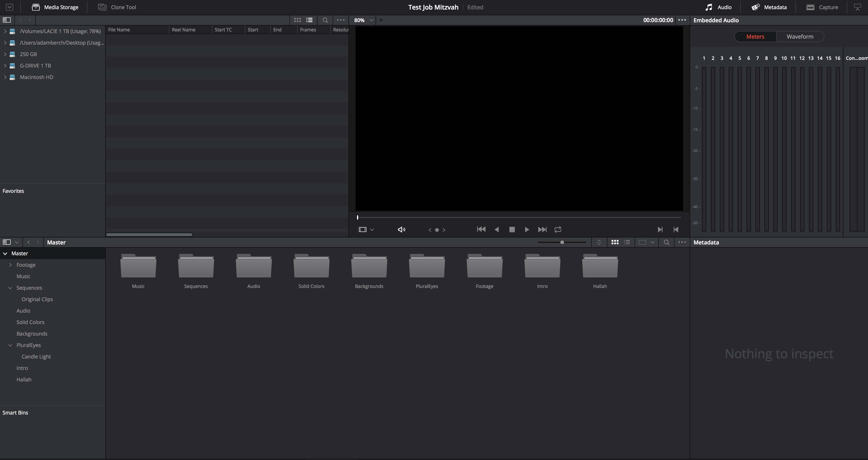Toggle loop playback
This screenshot has height=460, width=868.
coord(558,230)
